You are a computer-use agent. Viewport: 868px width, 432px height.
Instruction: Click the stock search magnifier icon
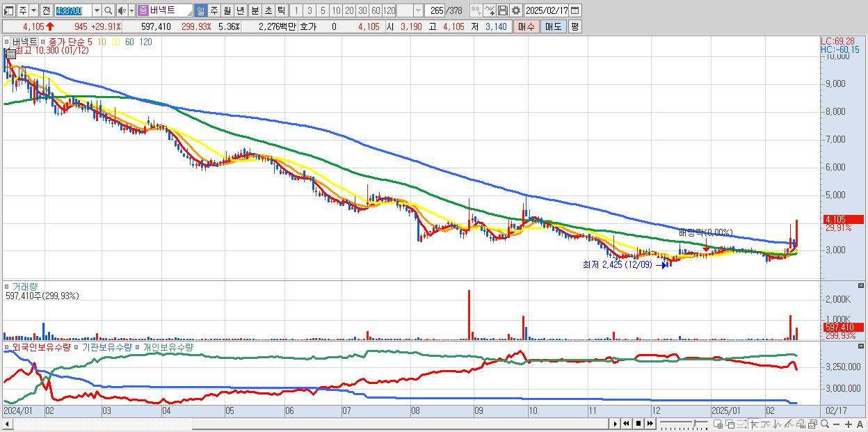(108, 10)
